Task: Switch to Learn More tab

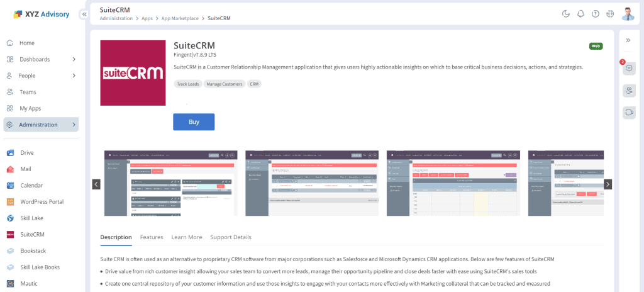Action: tap(187, 237)
